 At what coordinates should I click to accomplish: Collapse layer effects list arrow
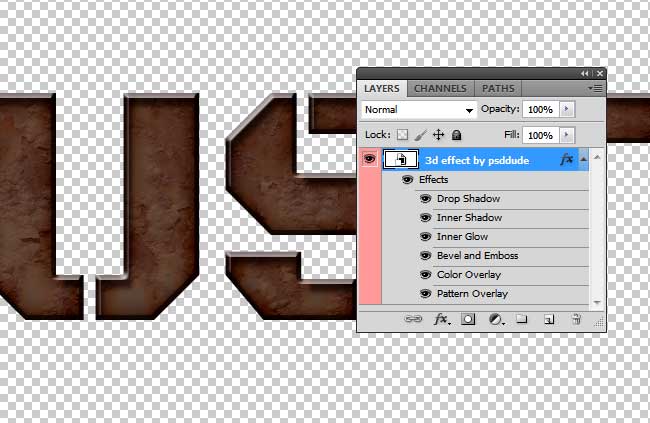pyautogui.click(x=583, y=159)
